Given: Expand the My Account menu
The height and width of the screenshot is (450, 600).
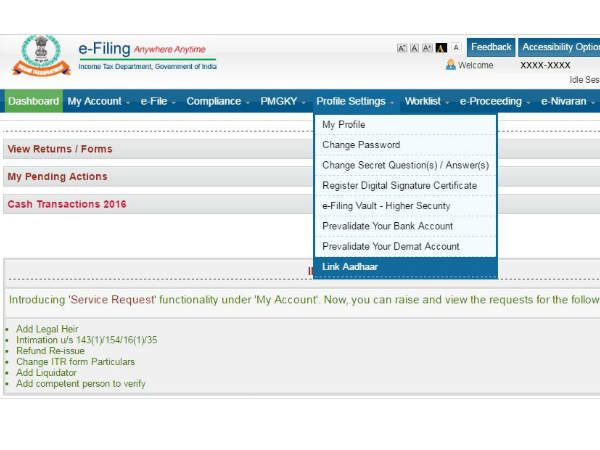Looking at the screenshot, I should pos(98,101).
